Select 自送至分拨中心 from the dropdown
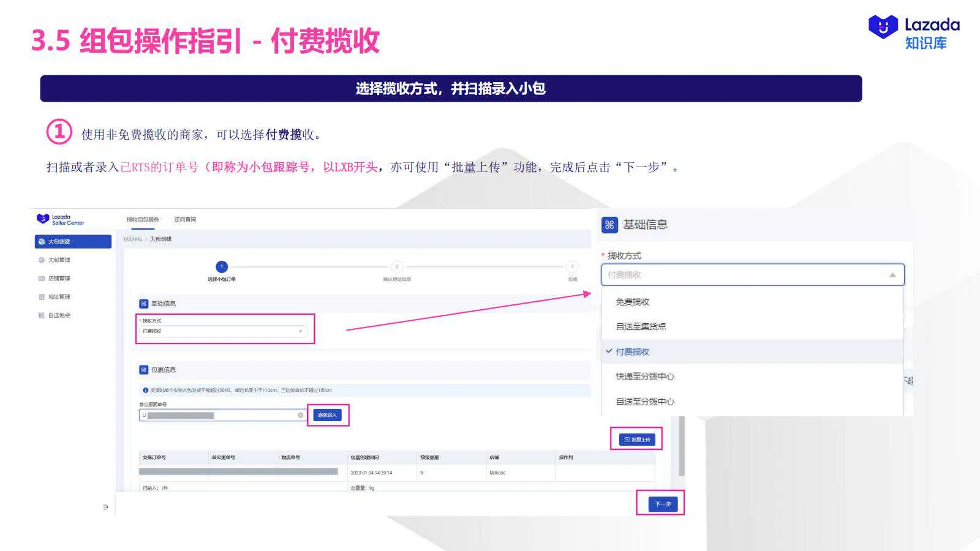This screenshot has height=551, width=980. click(x=644, y=402)
